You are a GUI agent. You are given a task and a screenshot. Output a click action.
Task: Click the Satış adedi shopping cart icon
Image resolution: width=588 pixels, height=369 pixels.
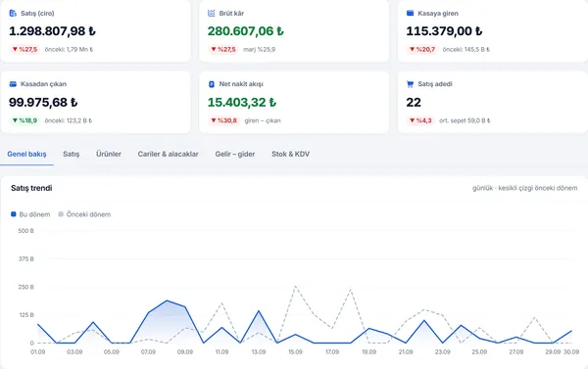(410, 84)
